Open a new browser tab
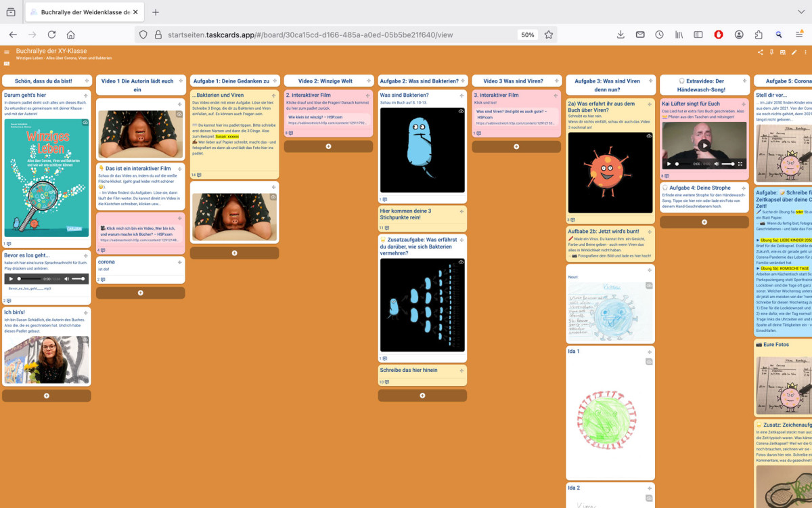The height and width of the screenshot is (508, 812). [x=156, y=12]
